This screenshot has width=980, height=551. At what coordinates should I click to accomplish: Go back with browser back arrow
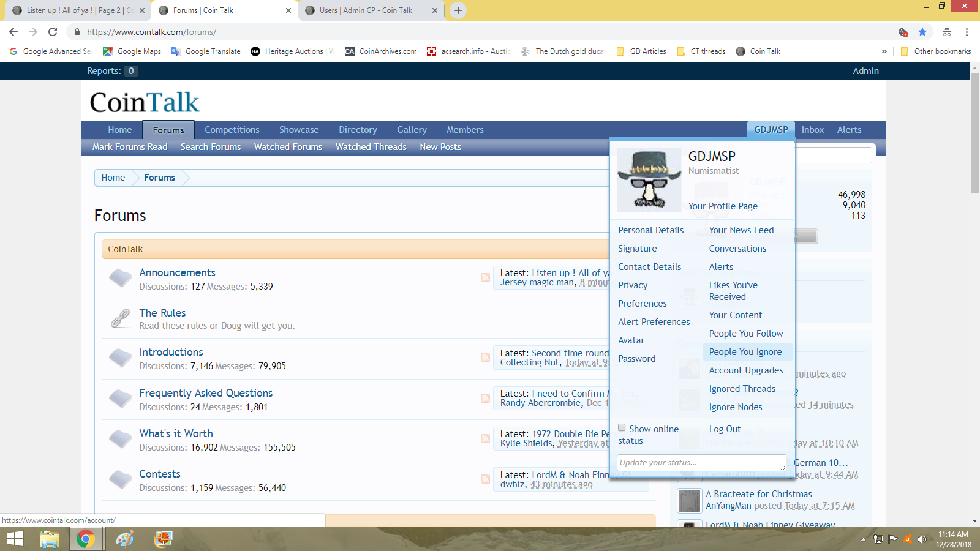click(13, 32)
